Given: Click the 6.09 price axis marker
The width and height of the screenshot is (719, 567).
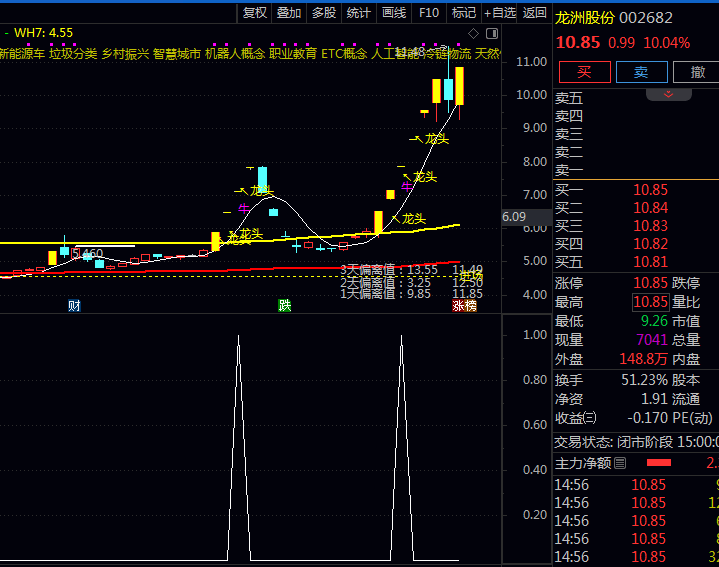Looking at the screenshot, I should (x=514, y=217).
